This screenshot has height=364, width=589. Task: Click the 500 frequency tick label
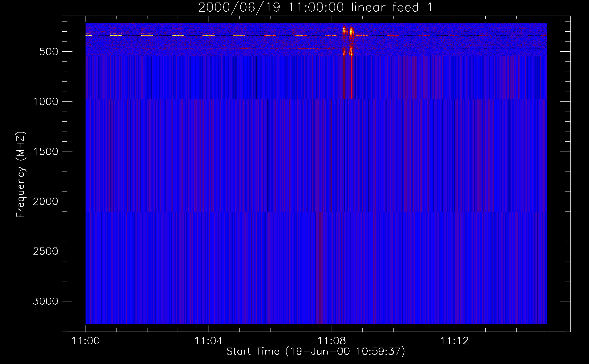click(x=49, y=52)
